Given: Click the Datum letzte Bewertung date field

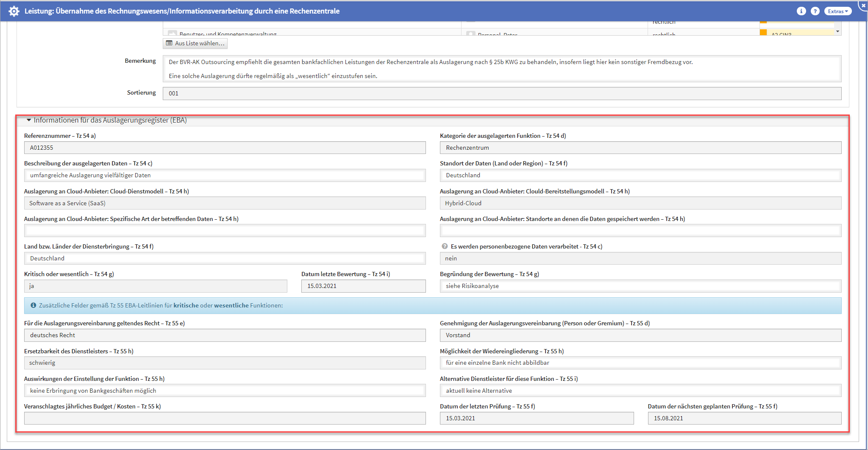Looking at the screenshot, I should tap(363, 286).
